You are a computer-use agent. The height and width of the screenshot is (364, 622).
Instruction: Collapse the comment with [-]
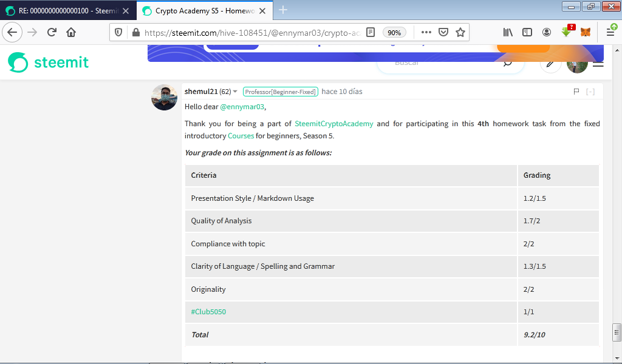[590, 92]
